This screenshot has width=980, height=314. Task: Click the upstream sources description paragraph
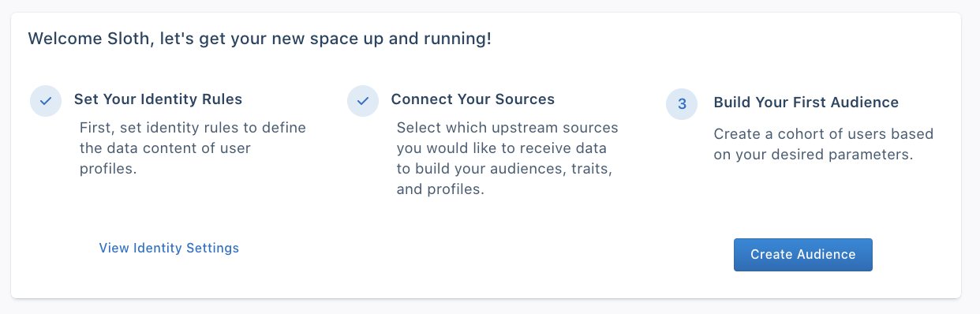(x=507, y=159)
